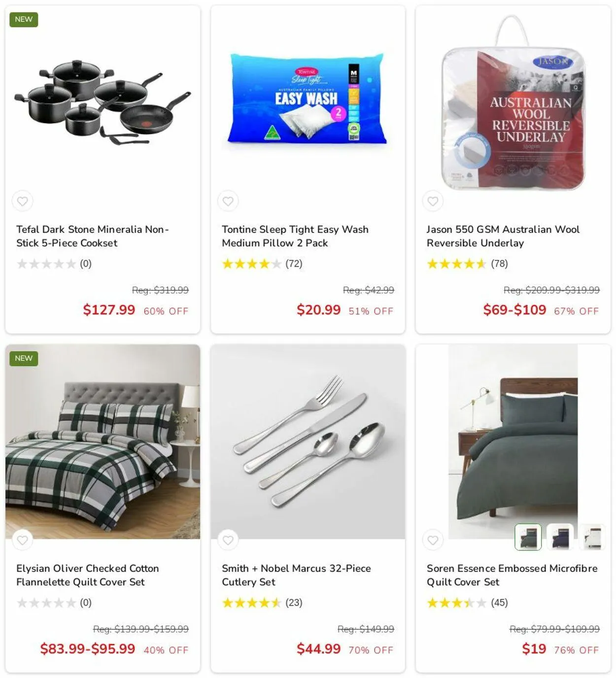Save Elysian Oliver quilt cover to wishlist

click(x=23, y=540)
